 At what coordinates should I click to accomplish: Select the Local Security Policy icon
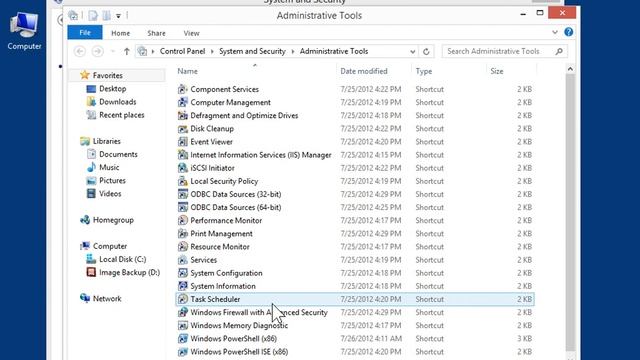click(182, 181)
